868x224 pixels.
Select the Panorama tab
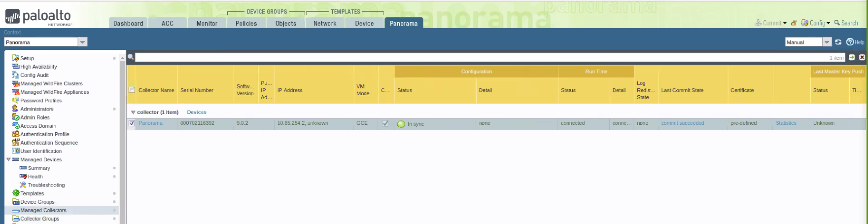[x=404, y=23]
